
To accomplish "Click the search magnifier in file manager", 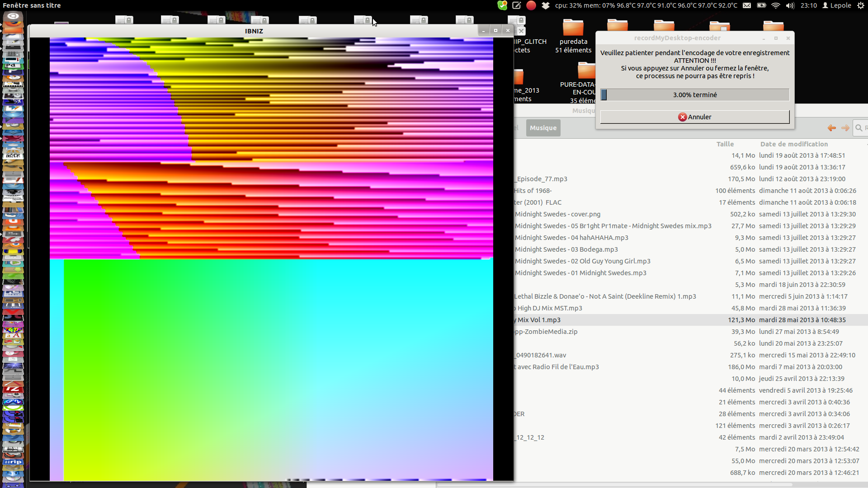I will [x=859, y=128].
